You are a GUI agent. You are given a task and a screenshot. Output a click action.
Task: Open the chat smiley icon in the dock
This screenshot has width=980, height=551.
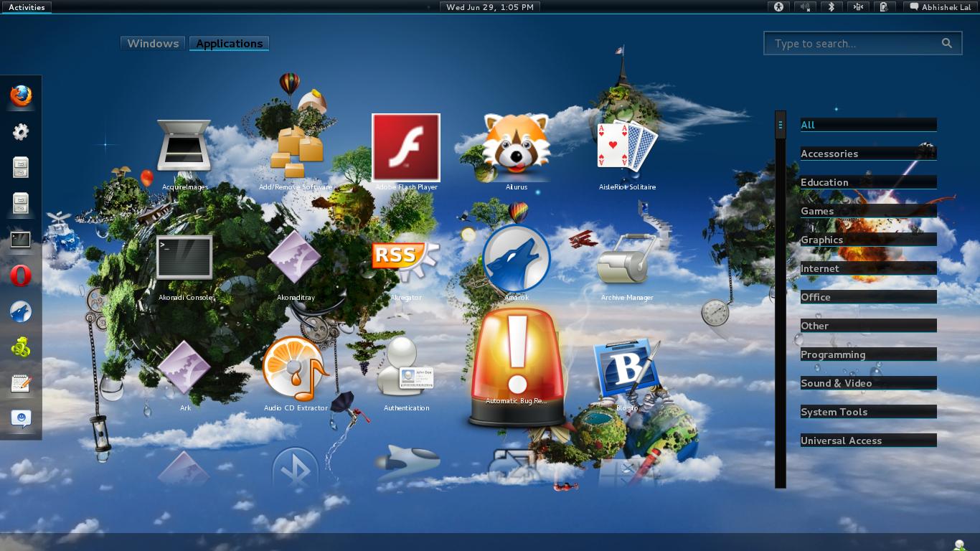coord(21,418)
